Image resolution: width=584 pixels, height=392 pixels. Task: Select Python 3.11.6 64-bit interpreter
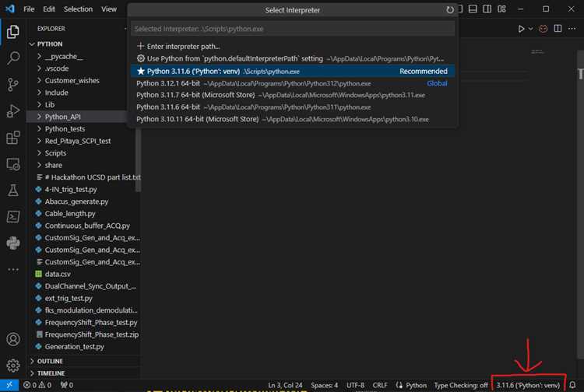coord(293,107)
